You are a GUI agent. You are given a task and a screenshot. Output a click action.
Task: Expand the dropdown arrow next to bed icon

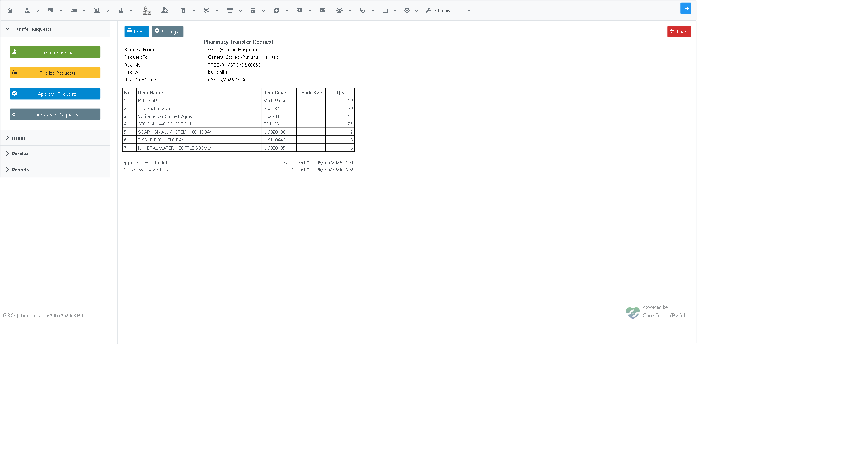[x=84, y=11]
